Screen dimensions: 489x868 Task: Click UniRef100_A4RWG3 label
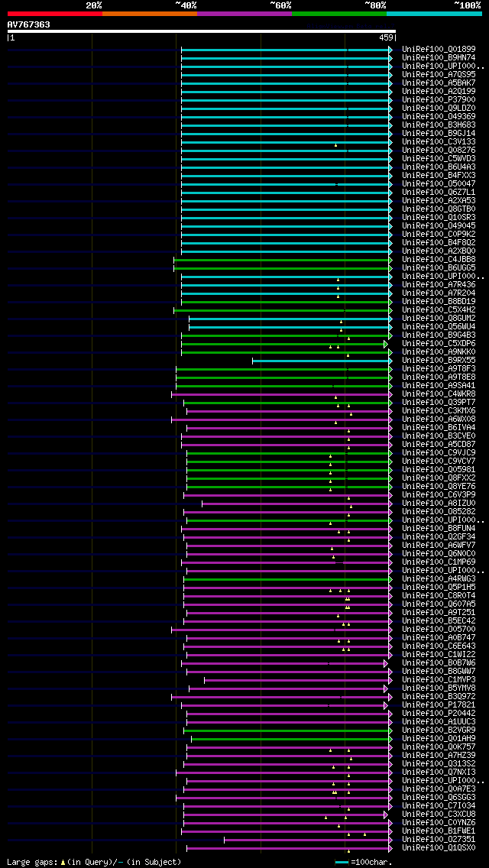click(x=439, y=578)
